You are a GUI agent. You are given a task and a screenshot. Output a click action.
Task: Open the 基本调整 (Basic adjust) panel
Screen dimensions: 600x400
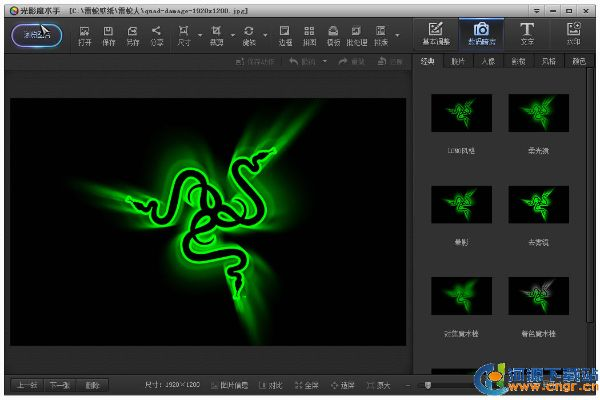coord(434,34)
